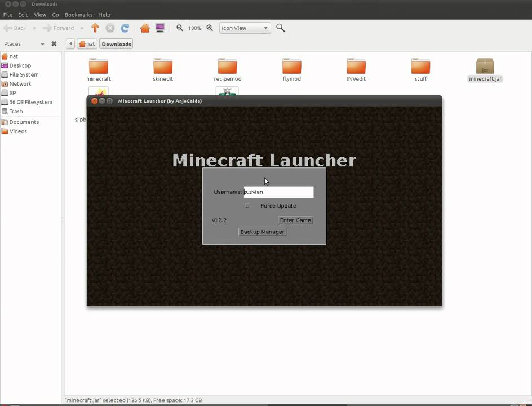Open the Go menu

55,15
